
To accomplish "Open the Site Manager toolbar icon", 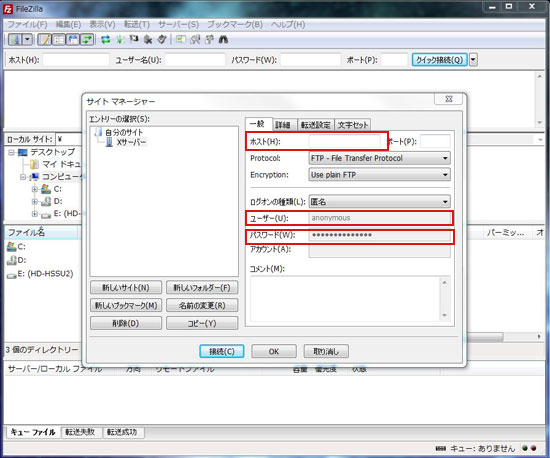I will (x=15, y=40).
